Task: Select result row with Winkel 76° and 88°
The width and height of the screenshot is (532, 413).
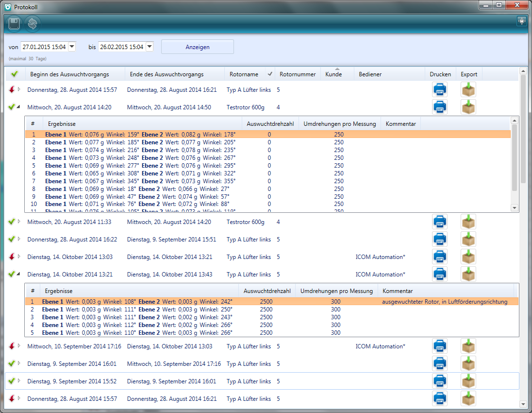Action: 268,204
